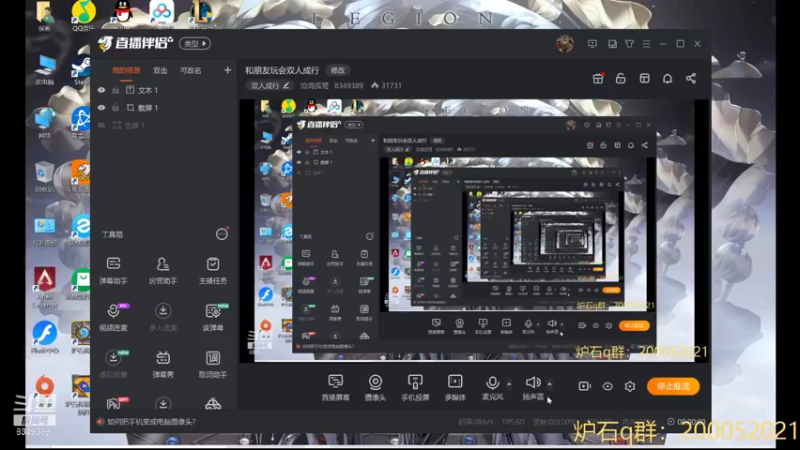Click the layout panel icon in top toolbar

644,78
